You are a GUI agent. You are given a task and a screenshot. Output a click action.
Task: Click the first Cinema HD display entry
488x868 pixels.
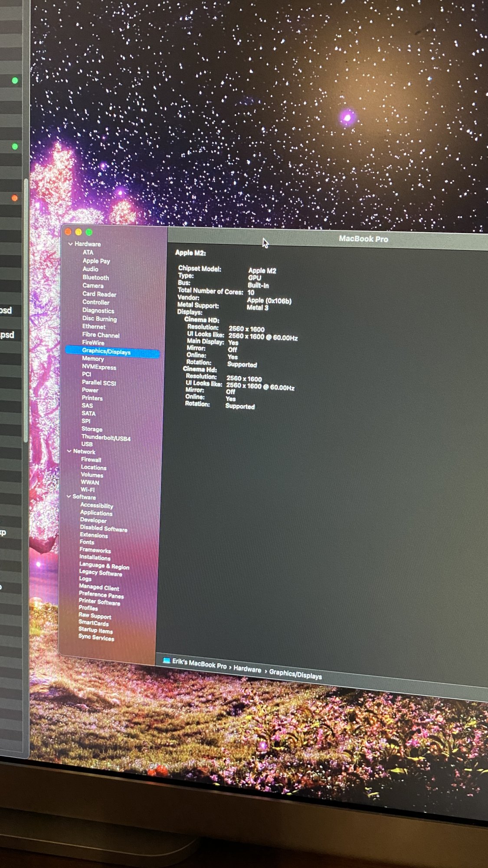(x=202, y=320)
